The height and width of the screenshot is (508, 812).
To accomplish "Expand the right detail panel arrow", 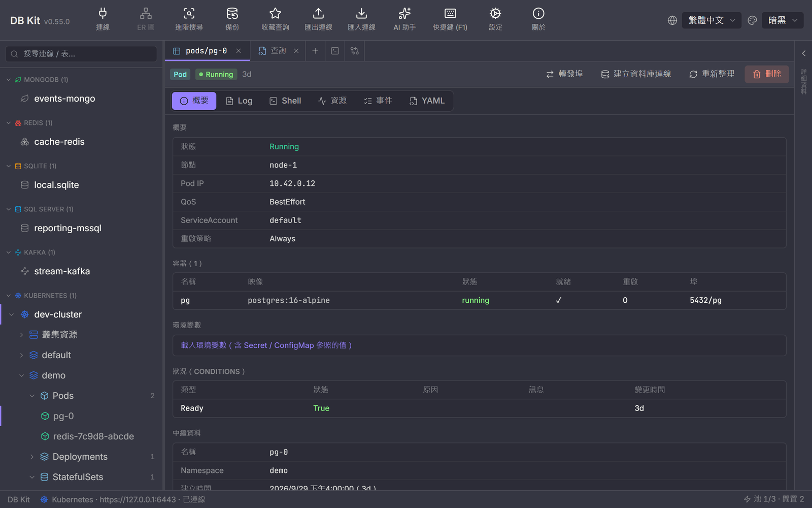I will point(803,53).
